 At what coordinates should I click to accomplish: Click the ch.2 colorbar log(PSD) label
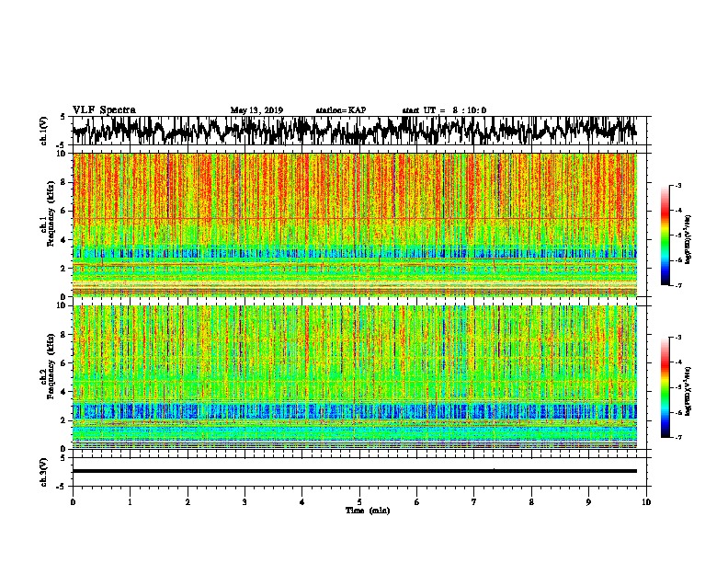click(x=688, y=391)
